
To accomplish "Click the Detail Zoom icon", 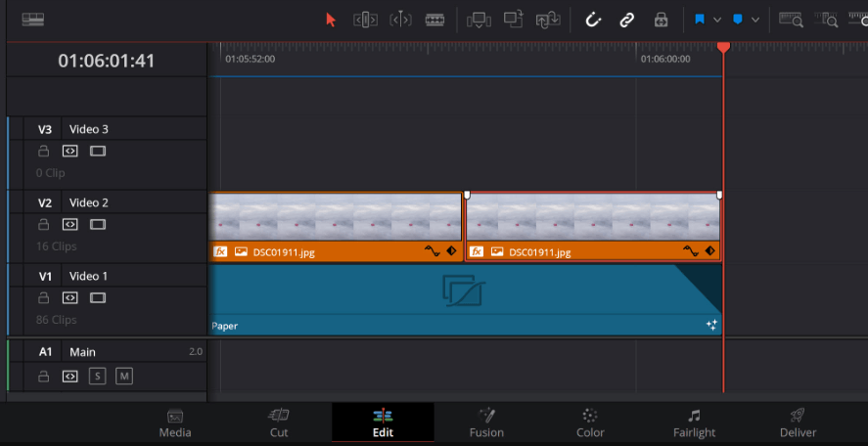I will pos(826,20).
